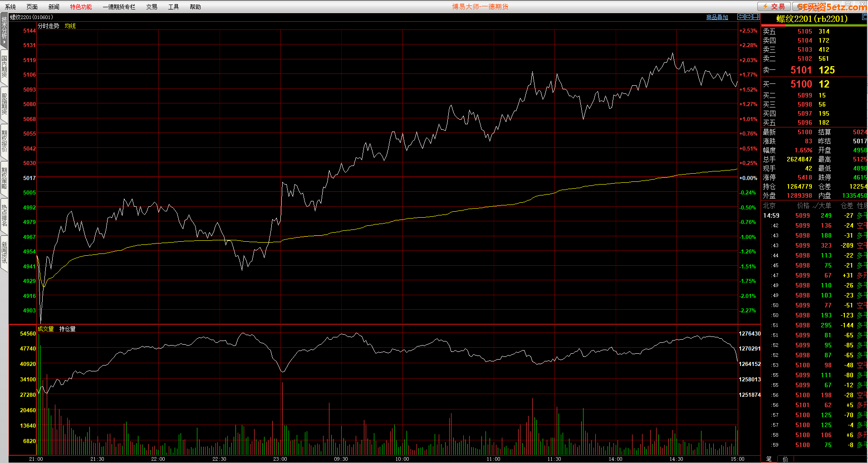Open the 特色功能 menu
868x463 pixels.
(x=81, y=7)
